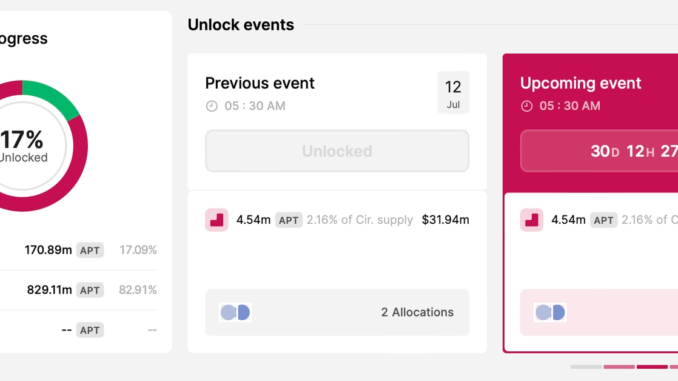Click the APT badge beside 829.11m

pos(90,290)
